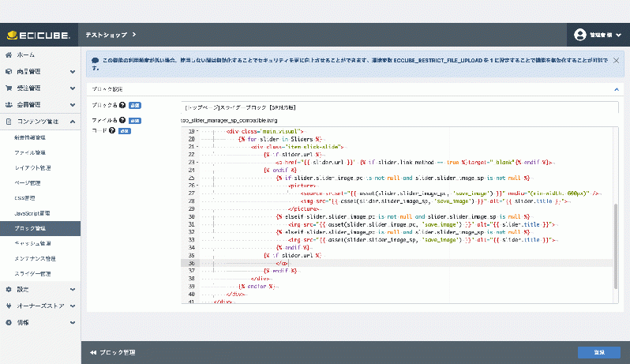Click the 受注管理 shopping cart icon

9,88
